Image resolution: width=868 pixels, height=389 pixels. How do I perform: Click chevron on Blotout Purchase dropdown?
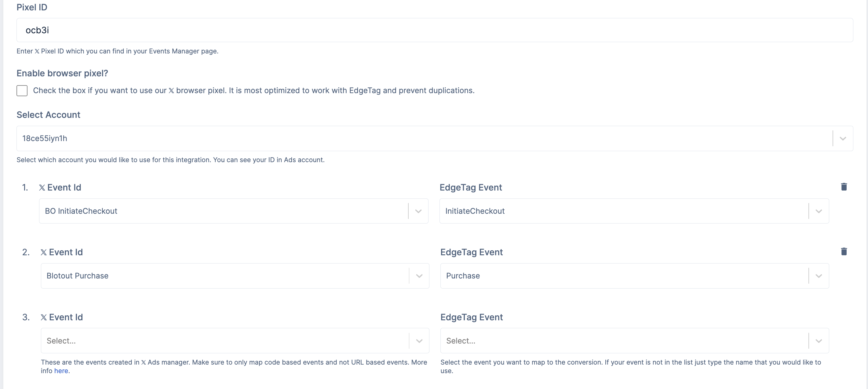(x=419, y=276)
